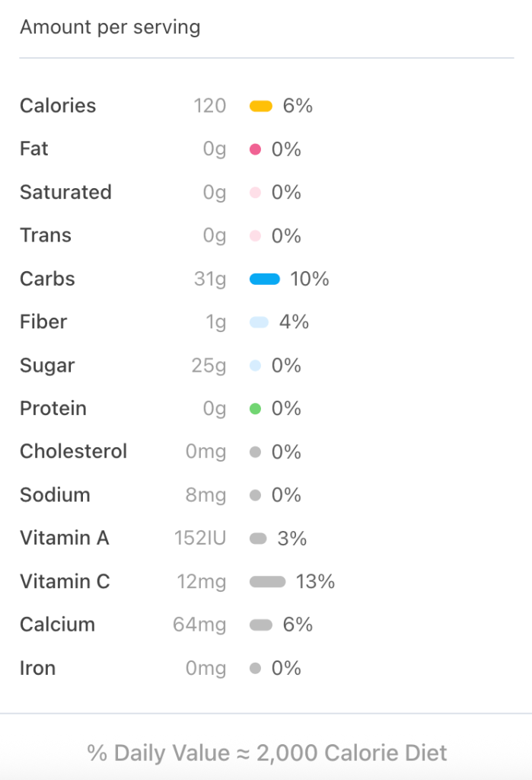Click the Amount per serving heading
This screenshot has width=532, height=780.
tap(110, 27)
